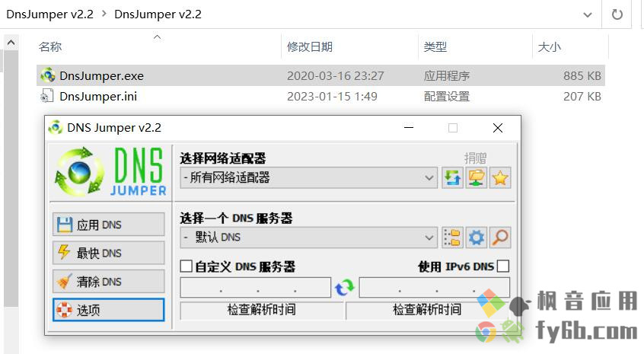
Task: Click the DnsJumper.exe file icon
Action: pyautogui.click(x=48, y=75)
